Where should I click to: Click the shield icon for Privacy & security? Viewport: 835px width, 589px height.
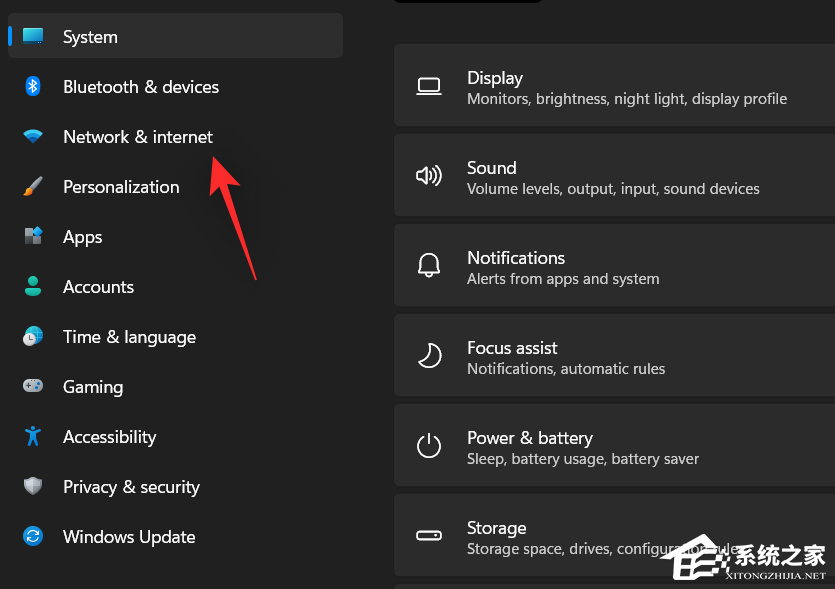point(33,487)
